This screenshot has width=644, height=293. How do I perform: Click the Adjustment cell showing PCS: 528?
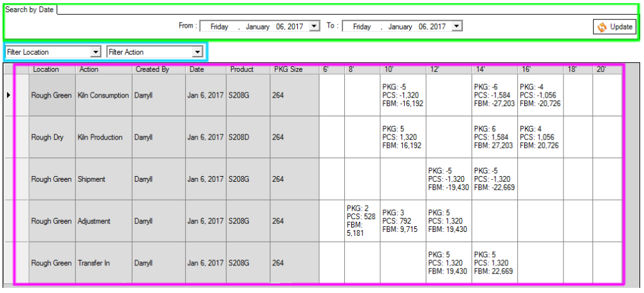(x=362, y=221)
